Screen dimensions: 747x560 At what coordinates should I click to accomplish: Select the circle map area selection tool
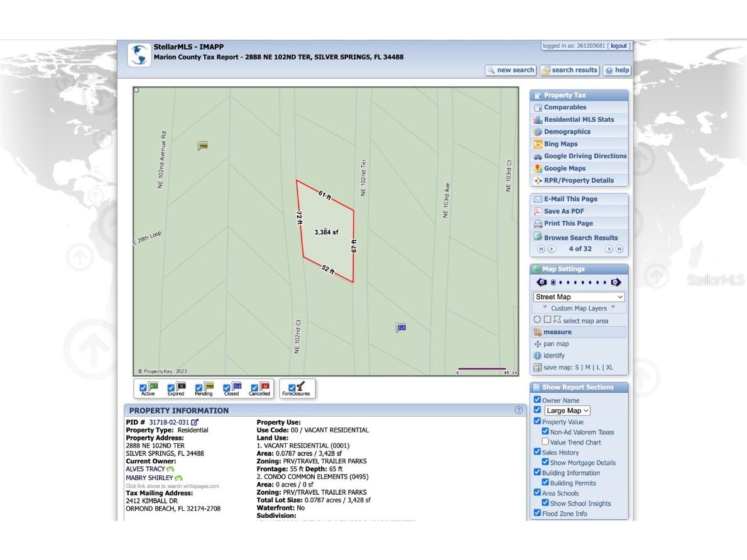pyautogui.click(x=537, y=320)
